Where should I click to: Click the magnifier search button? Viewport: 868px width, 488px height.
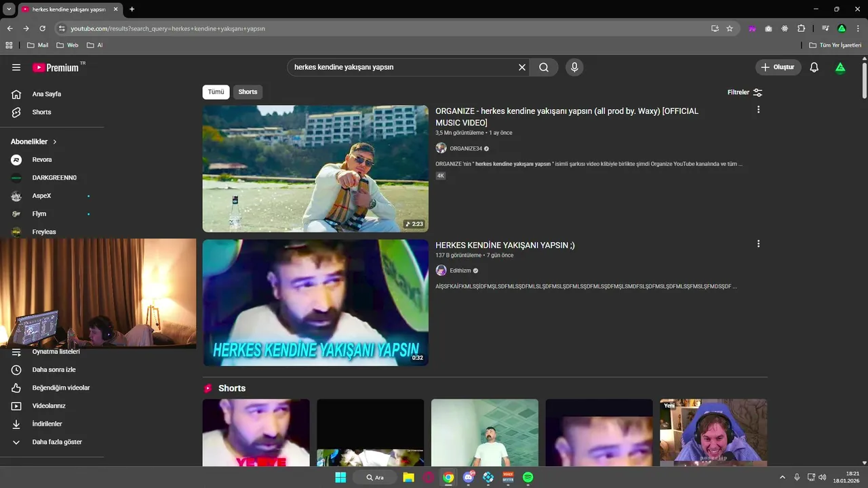pyautogui.click(x=544, y=67)
